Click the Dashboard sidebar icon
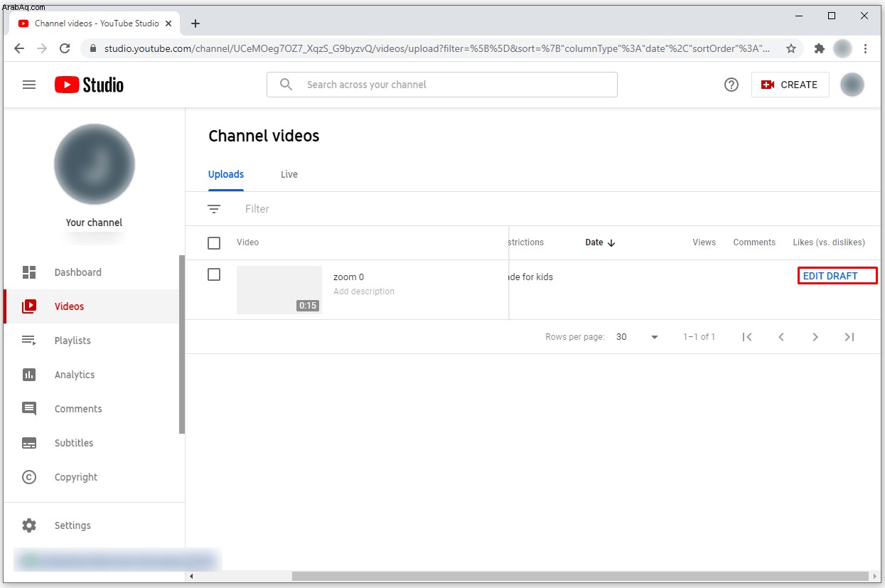Image resolution: width=885 pixels, height=588 pixels. 29,272
